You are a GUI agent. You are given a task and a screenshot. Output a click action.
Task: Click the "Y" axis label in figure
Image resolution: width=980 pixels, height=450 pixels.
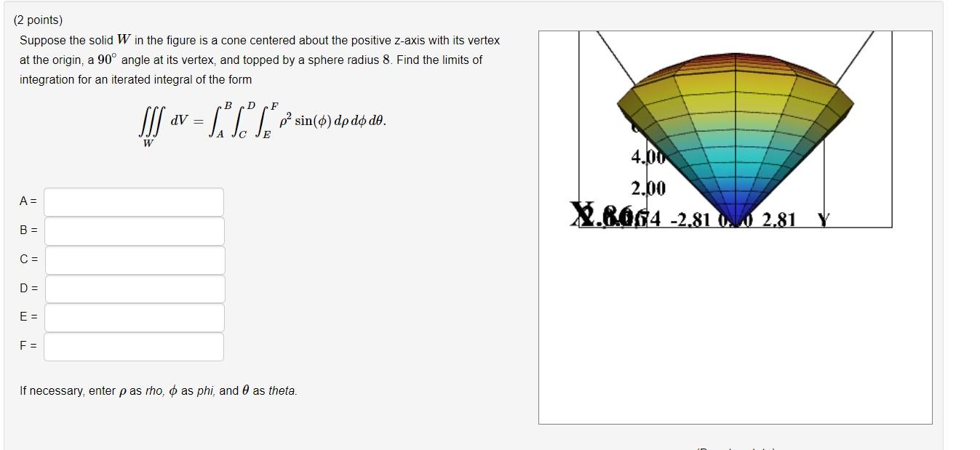[x=824, y=219]
